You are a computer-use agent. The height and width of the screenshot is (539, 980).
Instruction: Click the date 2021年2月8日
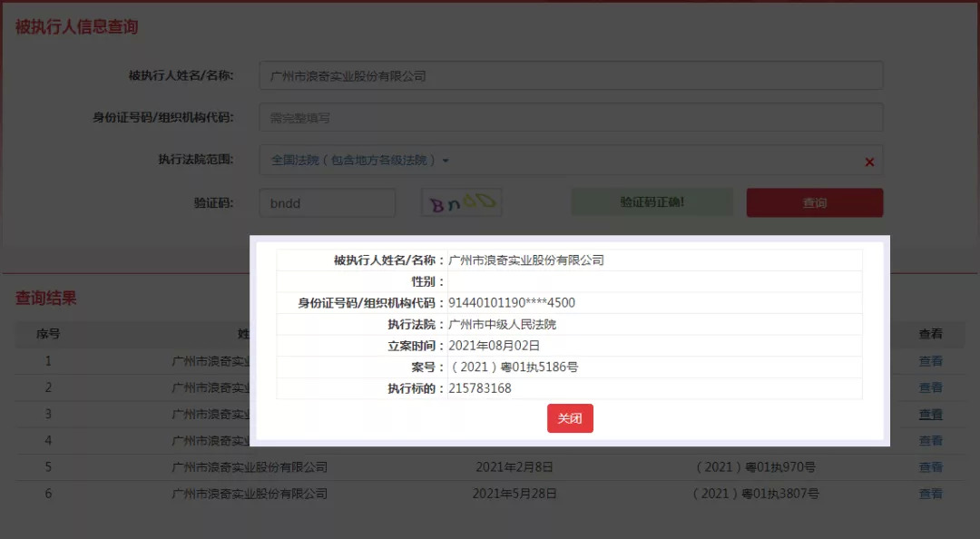point(514,467)
